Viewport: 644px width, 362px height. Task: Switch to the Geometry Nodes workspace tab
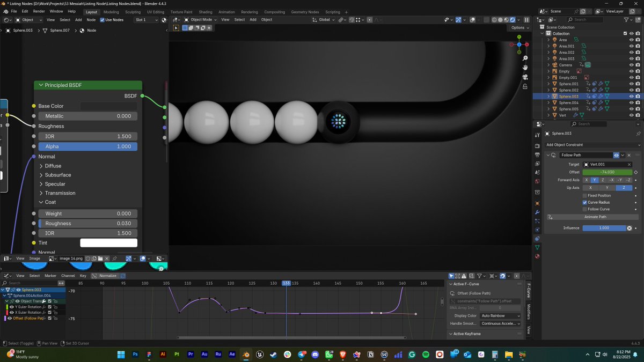pos(305,12)
